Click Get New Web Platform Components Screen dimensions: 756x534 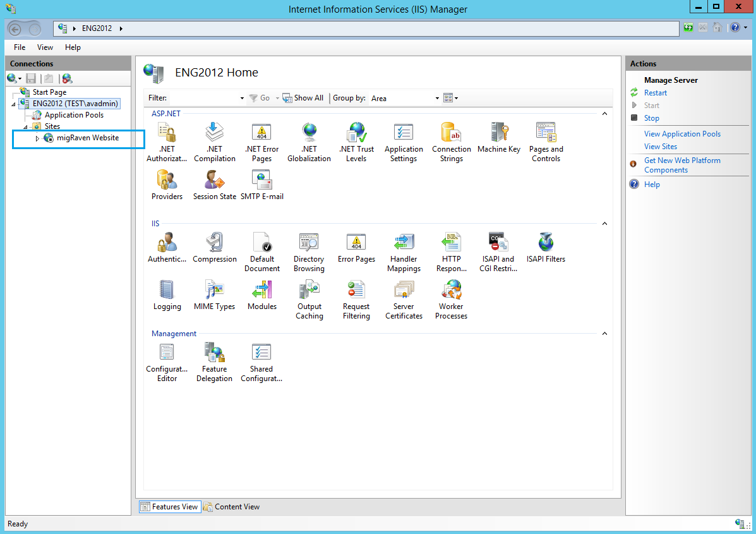[682, 165]
